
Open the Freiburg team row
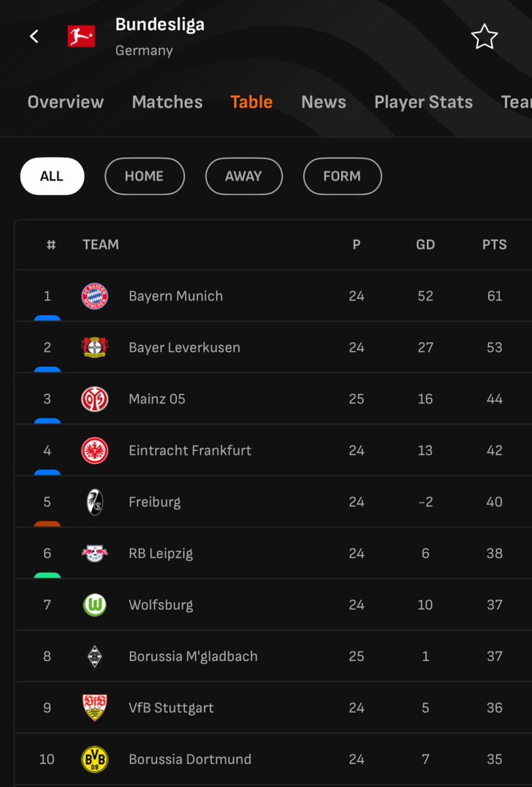coord(273,502)
